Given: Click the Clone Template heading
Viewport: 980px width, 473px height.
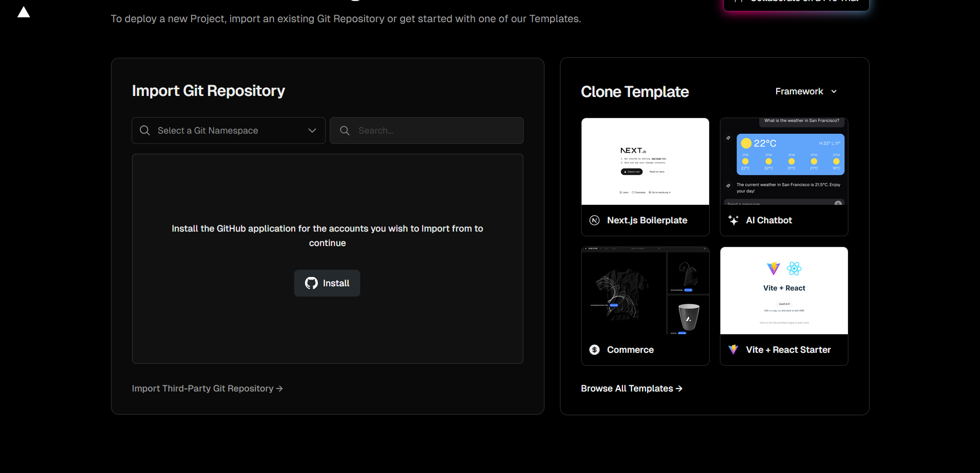Looking at the screenshot, I should pyautogui.click(x=635, y=92).
